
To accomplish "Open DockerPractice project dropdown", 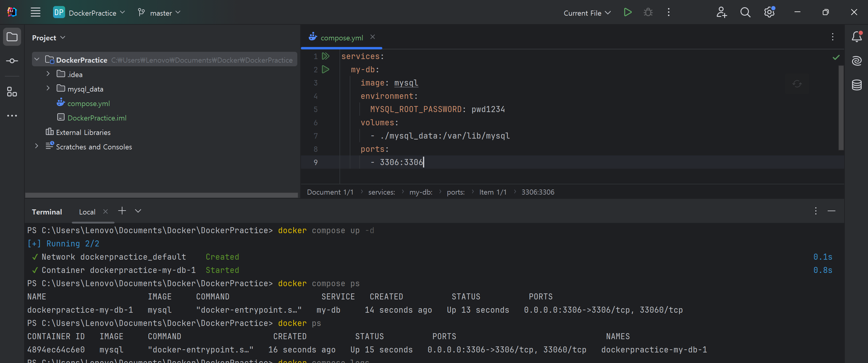I will 89,13.
